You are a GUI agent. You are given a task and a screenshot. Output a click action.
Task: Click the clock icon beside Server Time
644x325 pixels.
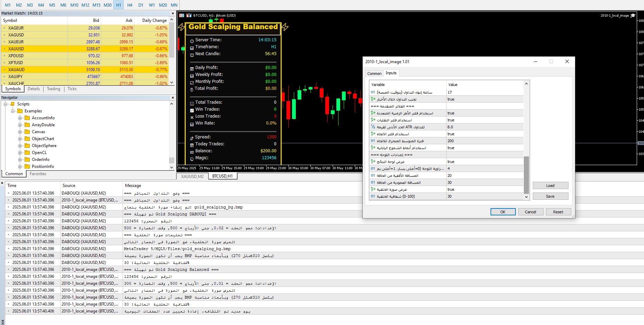point(192,41)
